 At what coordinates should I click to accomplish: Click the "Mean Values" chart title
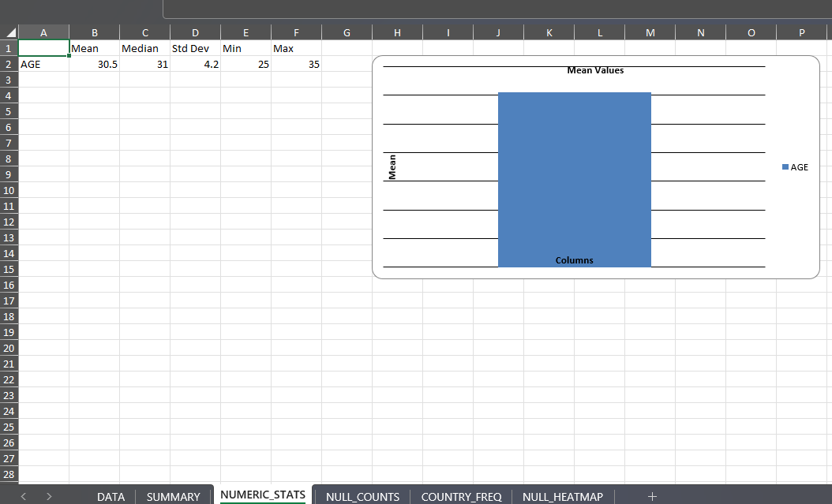pos(595,70)
